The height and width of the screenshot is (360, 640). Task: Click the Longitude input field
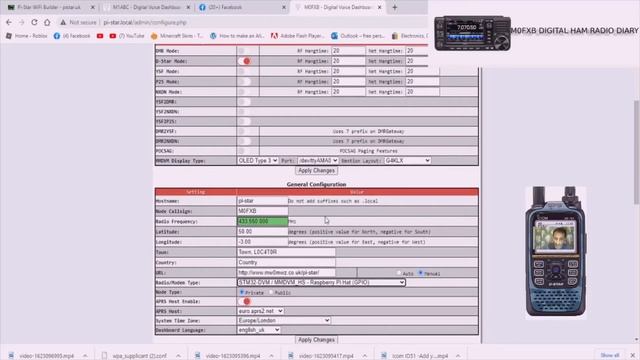(262, 242)
